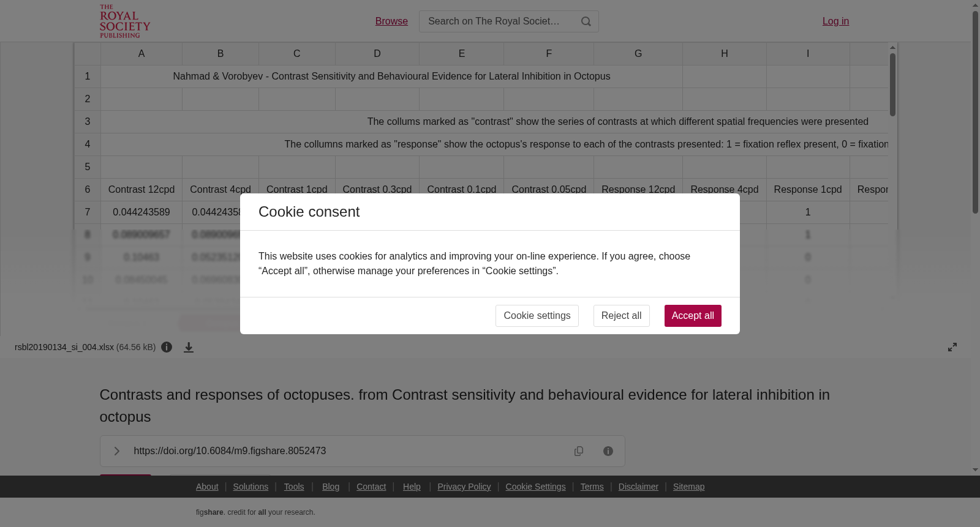Select spreadsheet column I header
The height and width of the screenshot is (527, 980).
pyautogui.click(x=808, y=54)
